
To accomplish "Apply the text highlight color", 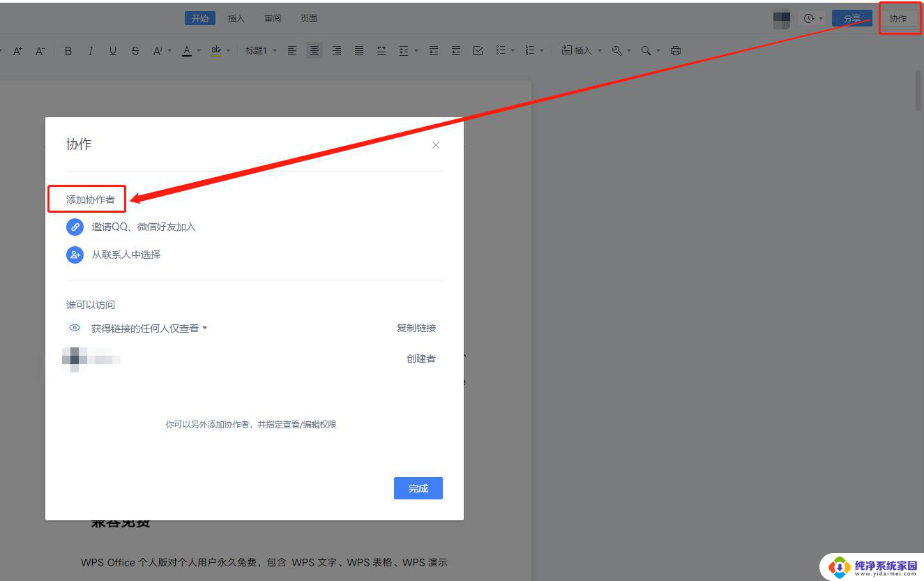I will click(216, 51).
